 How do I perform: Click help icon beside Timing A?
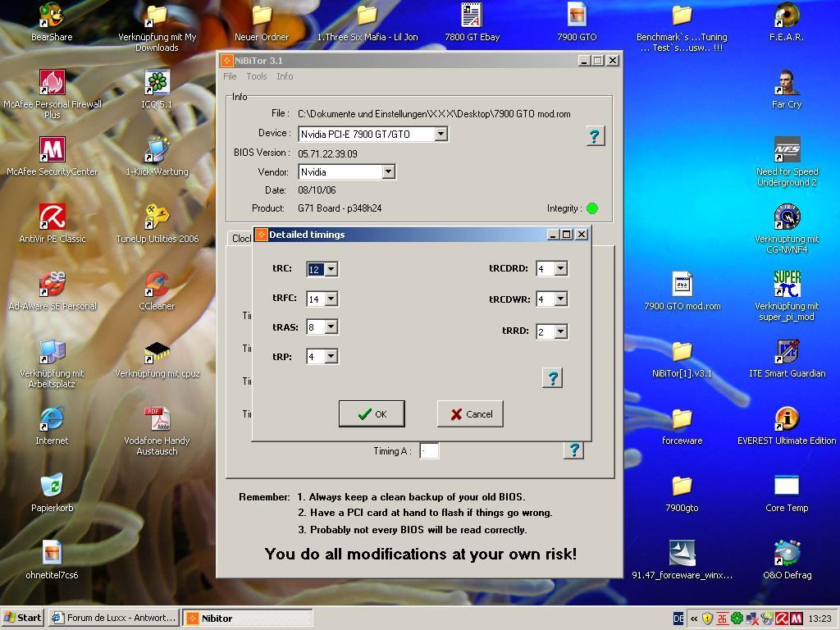(573, 450)
